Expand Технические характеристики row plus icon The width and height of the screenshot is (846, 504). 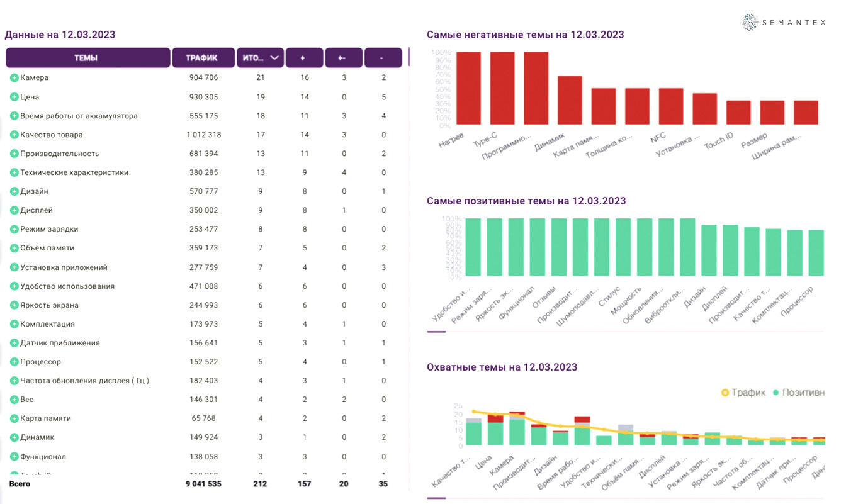pos(14,172)
